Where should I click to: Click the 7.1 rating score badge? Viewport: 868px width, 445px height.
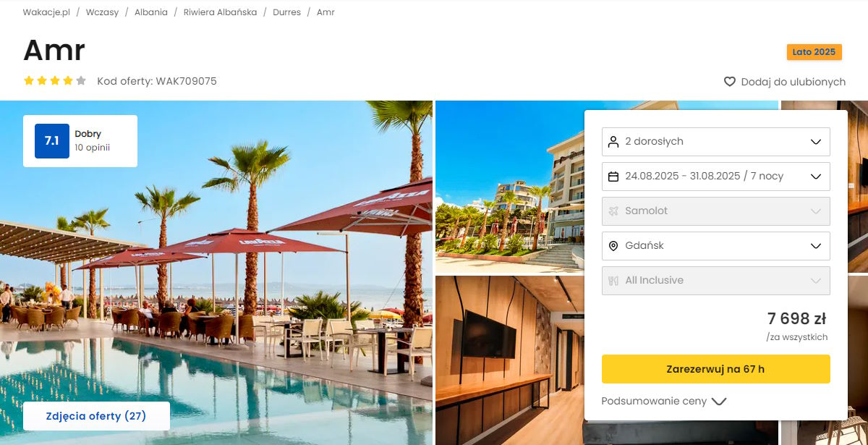point(52,141)
